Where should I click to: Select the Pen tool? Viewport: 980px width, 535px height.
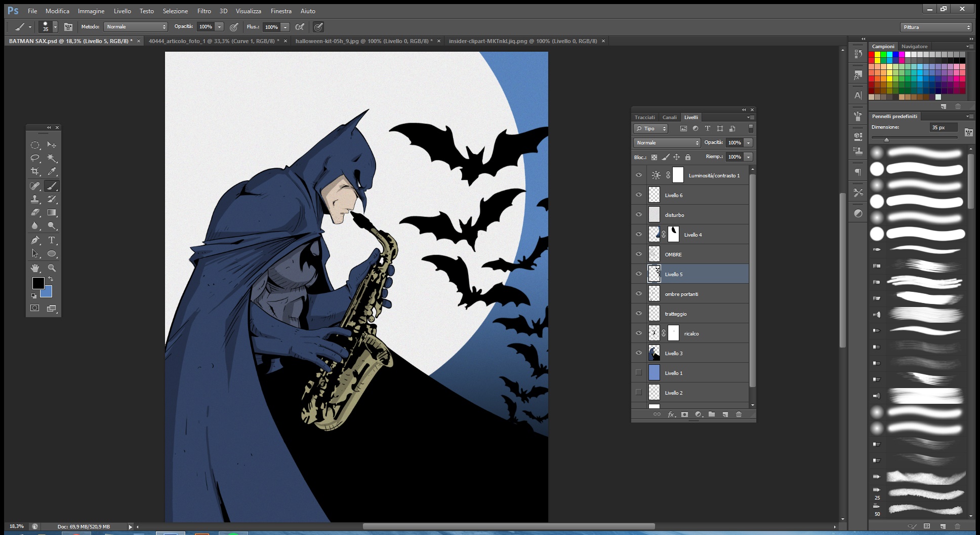(x=35, y=240)
